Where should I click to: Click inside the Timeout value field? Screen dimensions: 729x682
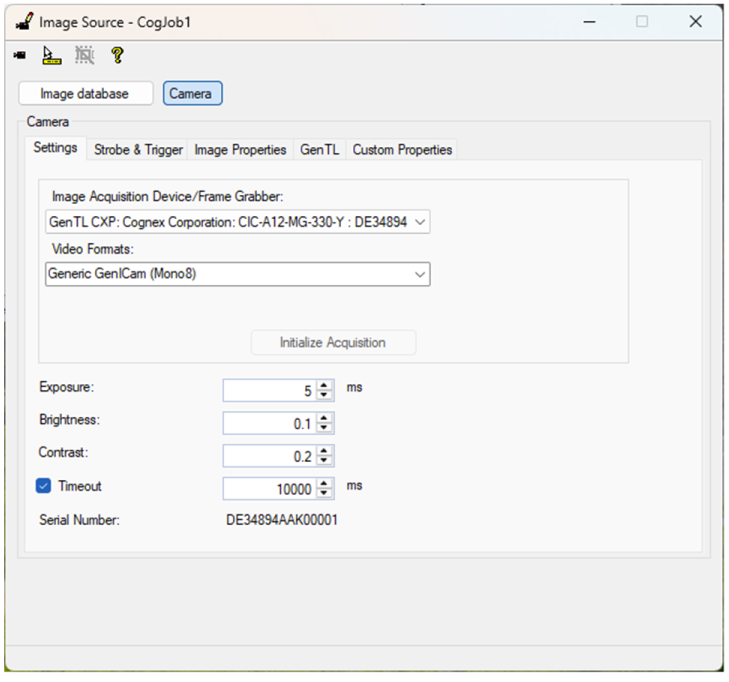pos(269,489)
